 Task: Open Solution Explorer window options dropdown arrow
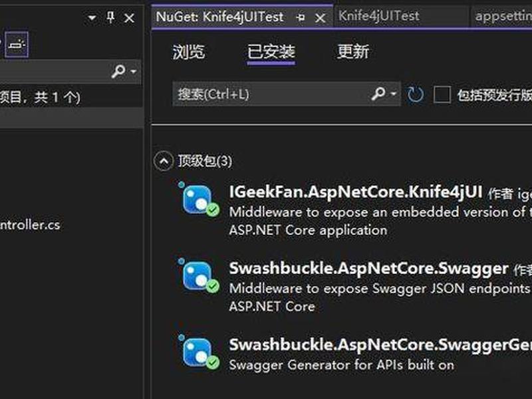coord(92,17)
